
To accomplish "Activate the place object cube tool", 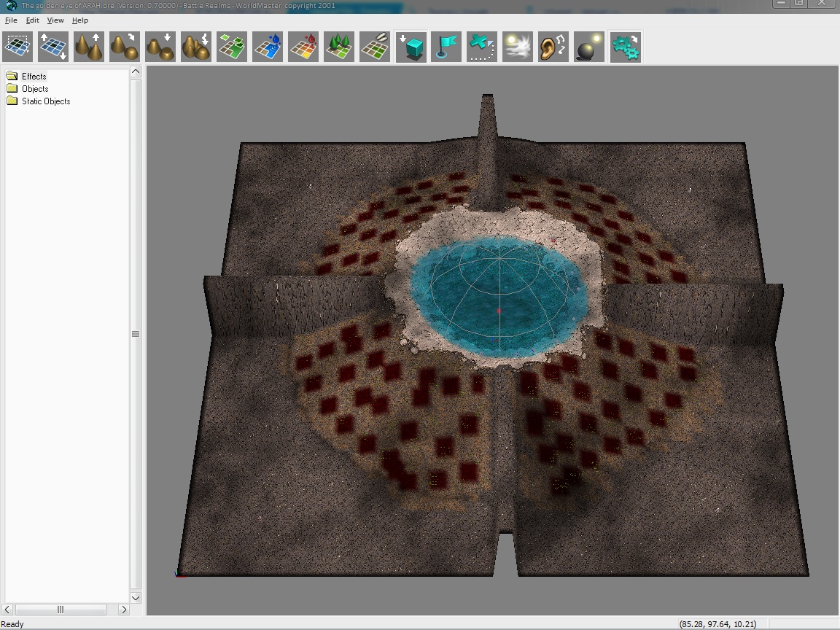I will (x=411, y=47).
